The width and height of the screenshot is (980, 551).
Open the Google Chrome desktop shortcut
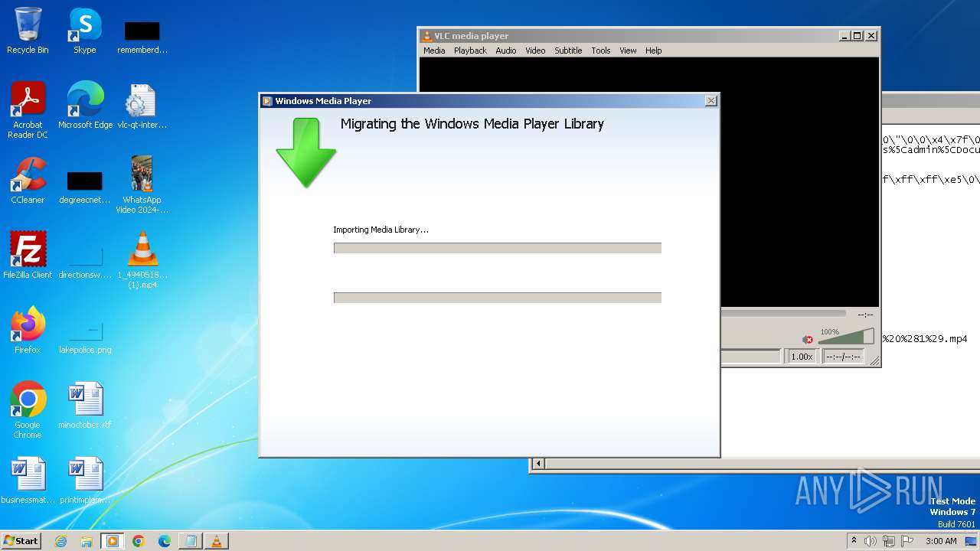[28, 410]
